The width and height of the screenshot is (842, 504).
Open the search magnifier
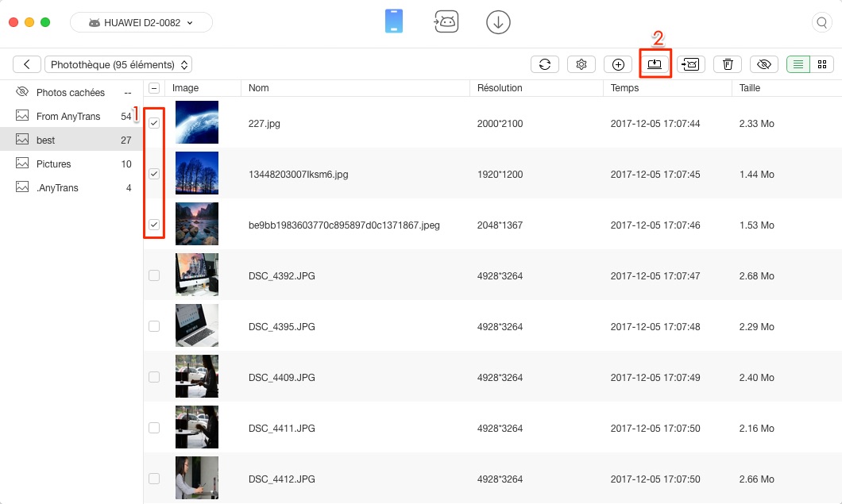[821, 22]
